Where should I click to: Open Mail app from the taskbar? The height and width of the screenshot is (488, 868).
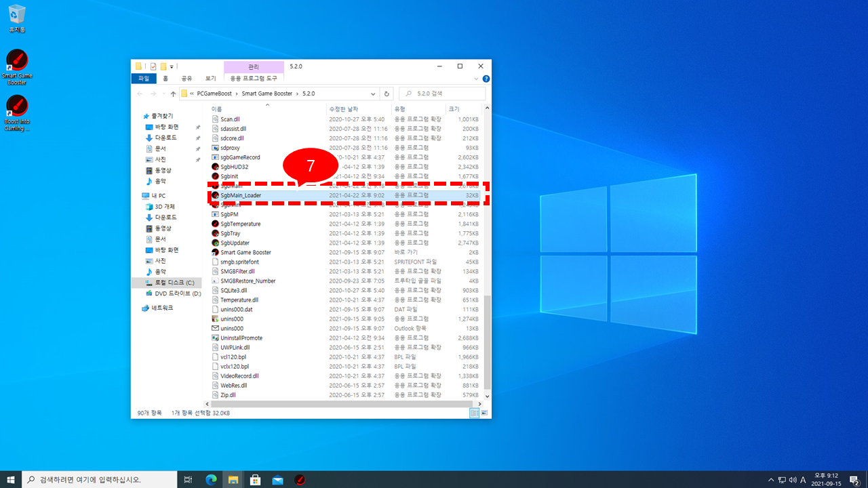coord(277,480)
